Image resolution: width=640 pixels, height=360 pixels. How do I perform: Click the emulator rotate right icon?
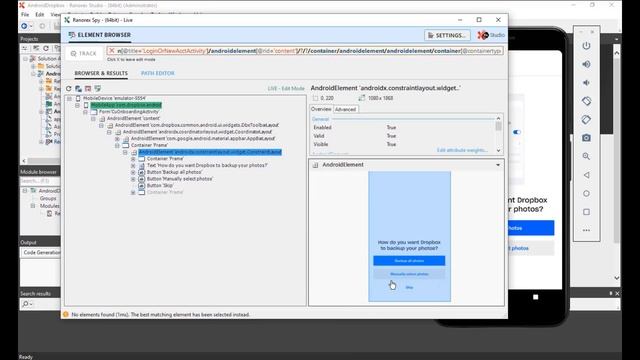coord(586,120)
